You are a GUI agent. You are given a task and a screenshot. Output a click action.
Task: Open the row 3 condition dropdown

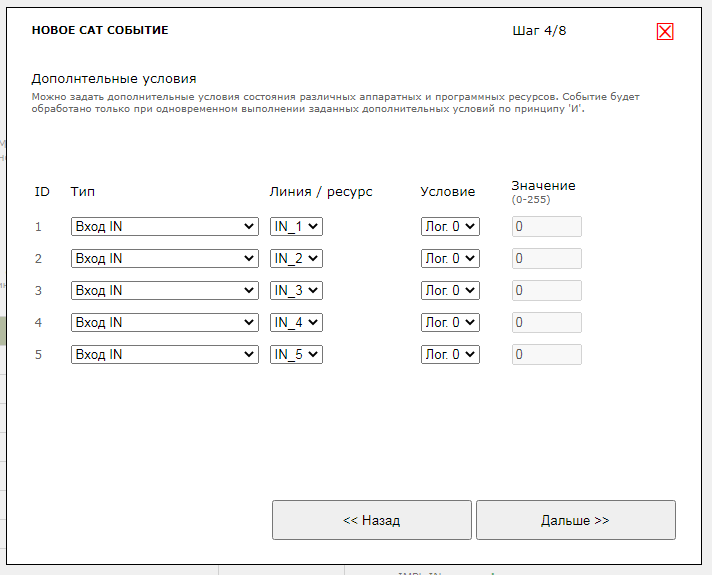[x=450, y=291]
